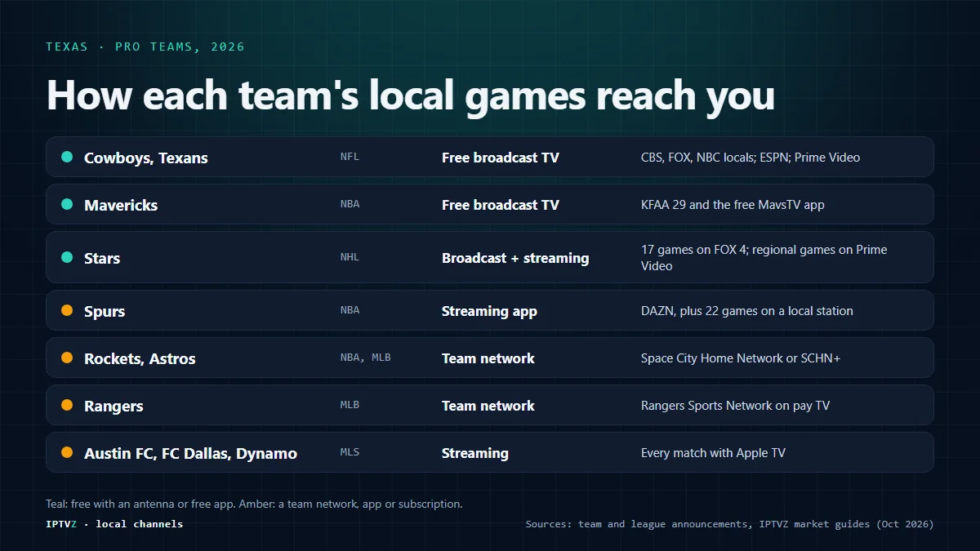Click "KFAA 29 and the free MavsTV app"

point(733,205)
